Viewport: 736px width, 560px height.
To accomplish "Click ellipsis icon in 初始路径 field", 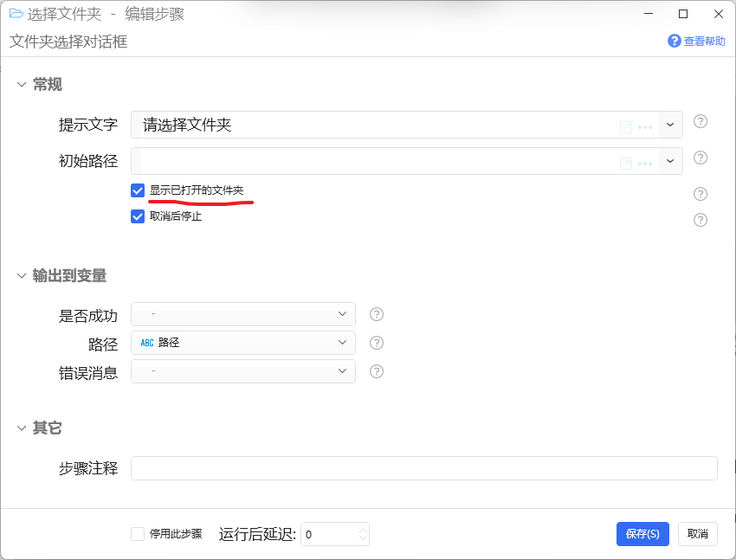I will (x=645, y=164).
